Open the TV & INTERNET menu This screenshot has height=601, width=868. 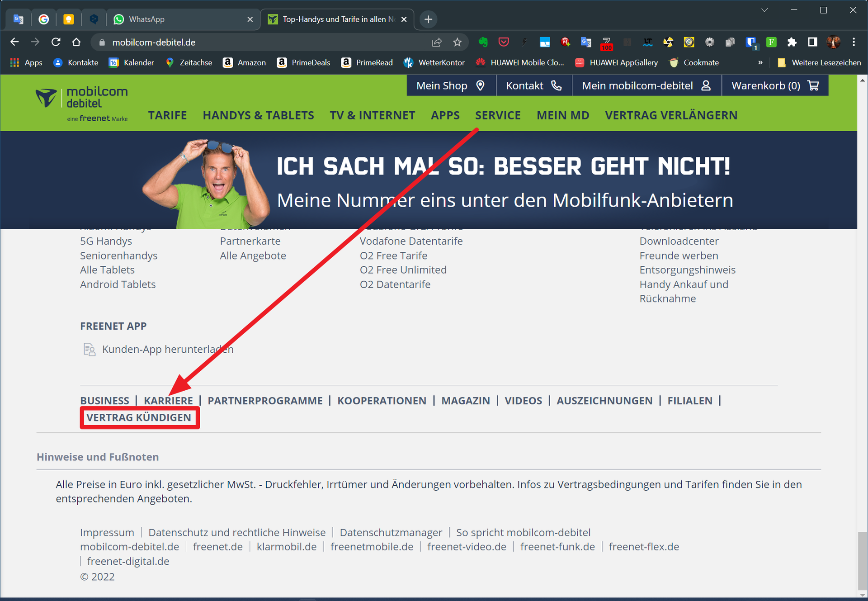click(x=372, y=115)
